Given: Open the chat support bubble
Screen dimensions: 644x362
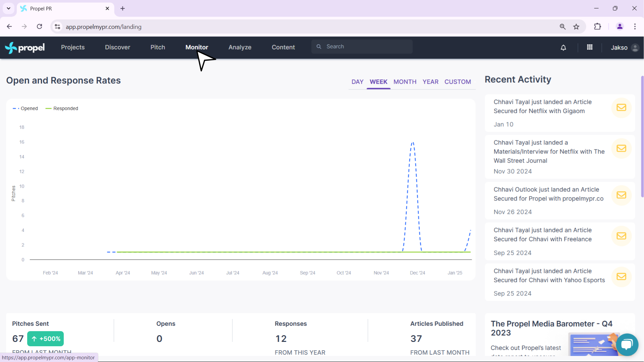Looking at the screenshot, I should click(627, 345).
